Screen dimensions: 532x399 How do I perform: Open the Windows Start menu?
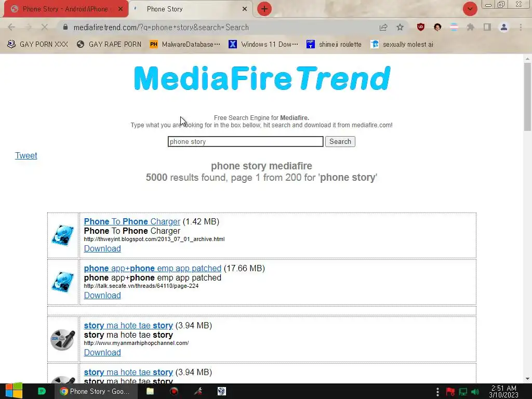(14, 391)
